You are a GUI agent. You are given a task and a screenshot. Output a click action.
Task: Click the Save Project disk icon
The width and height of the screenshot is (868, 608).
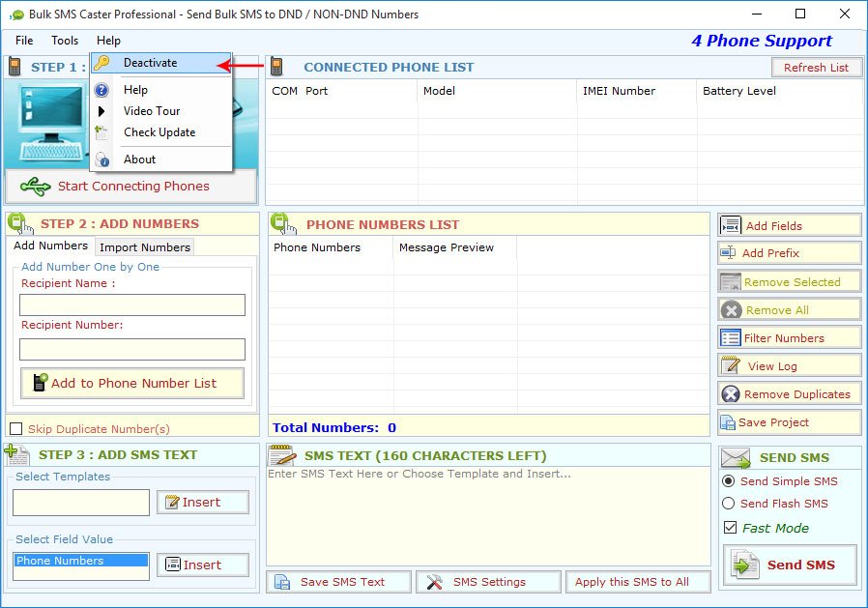(x=728, y=422)
